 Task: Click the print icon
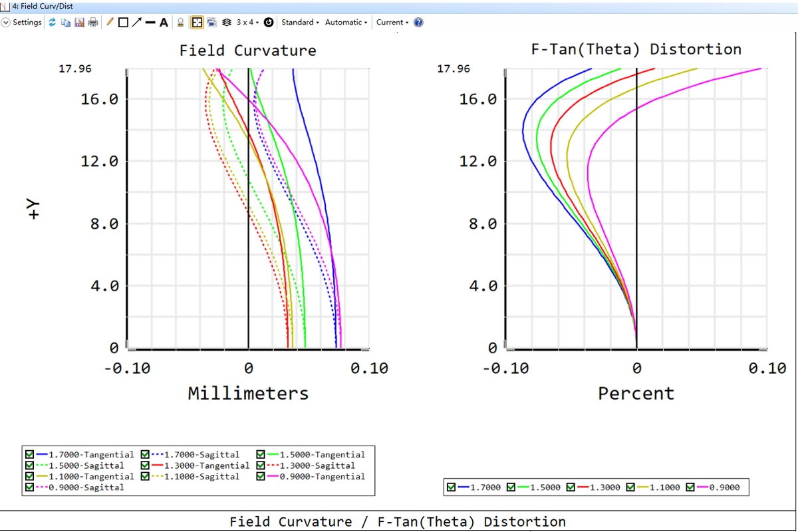click(x=93, y=23)
